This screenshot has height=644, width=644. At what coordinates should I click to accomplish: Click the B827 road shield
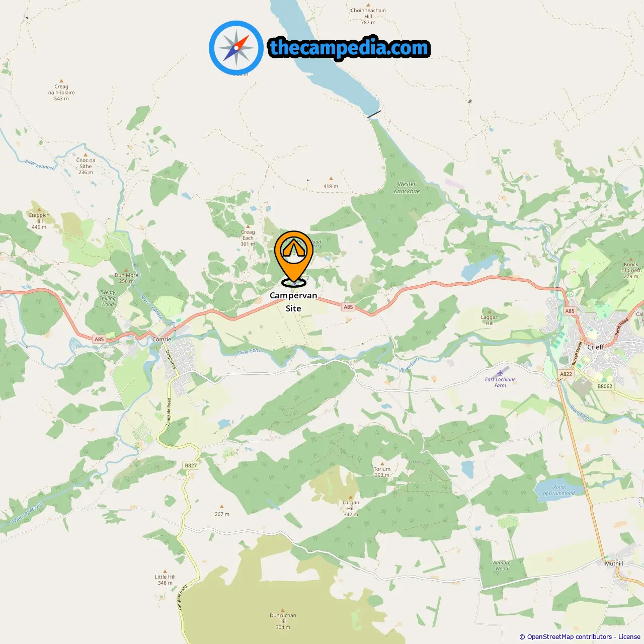[191, 465]
